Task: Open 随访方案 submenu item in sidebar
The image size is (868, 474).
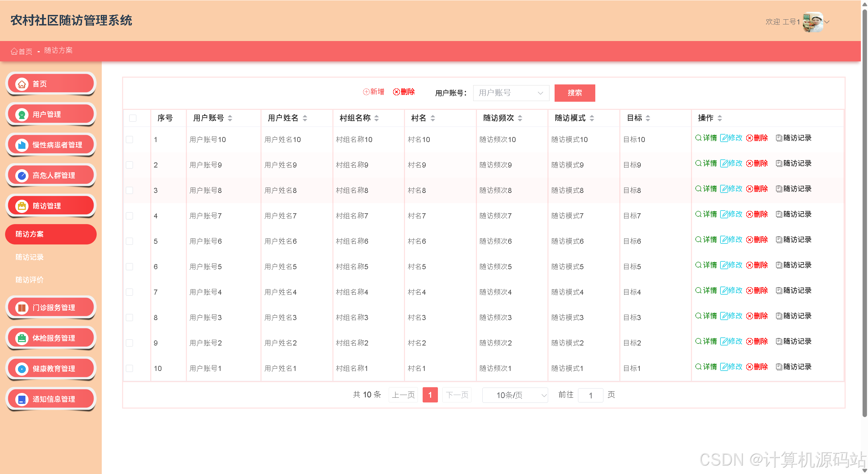Action: tap(51, 234)
